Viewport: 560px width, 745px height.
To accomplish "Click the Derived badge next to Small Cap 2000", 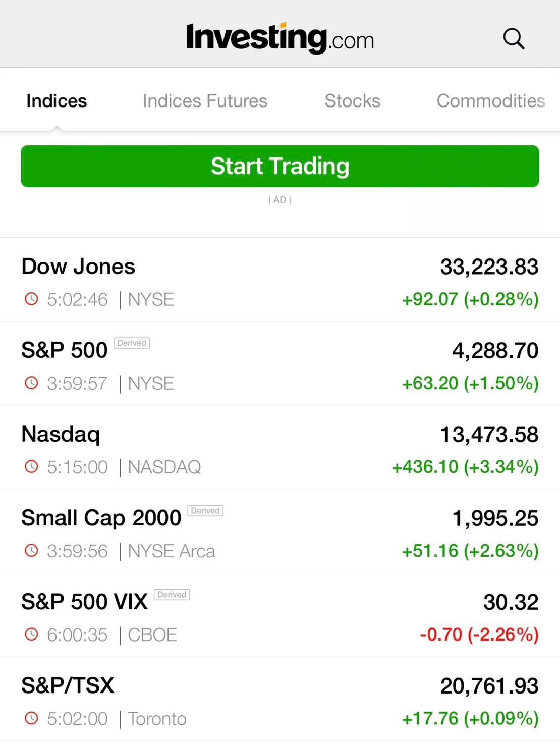I will point(205,511).
